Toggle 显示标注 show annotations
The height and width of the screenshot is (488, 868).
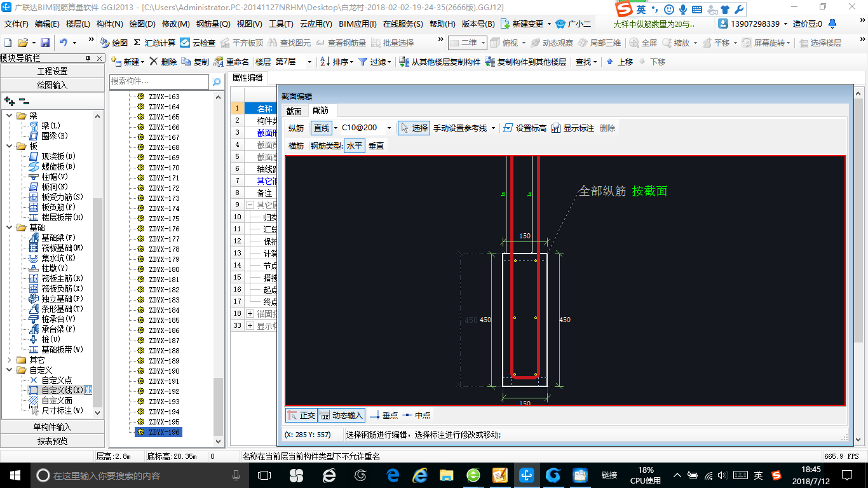[573, 128]
